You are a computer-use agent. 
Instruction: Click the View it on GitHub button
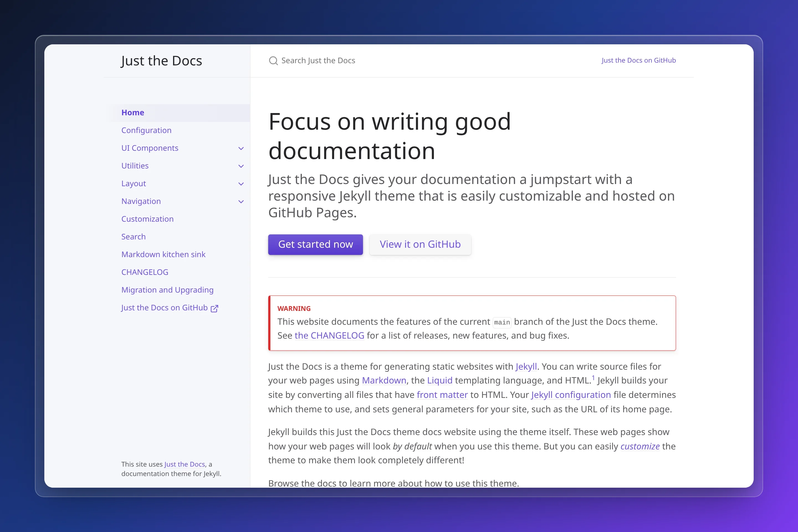tap(420, 244)
